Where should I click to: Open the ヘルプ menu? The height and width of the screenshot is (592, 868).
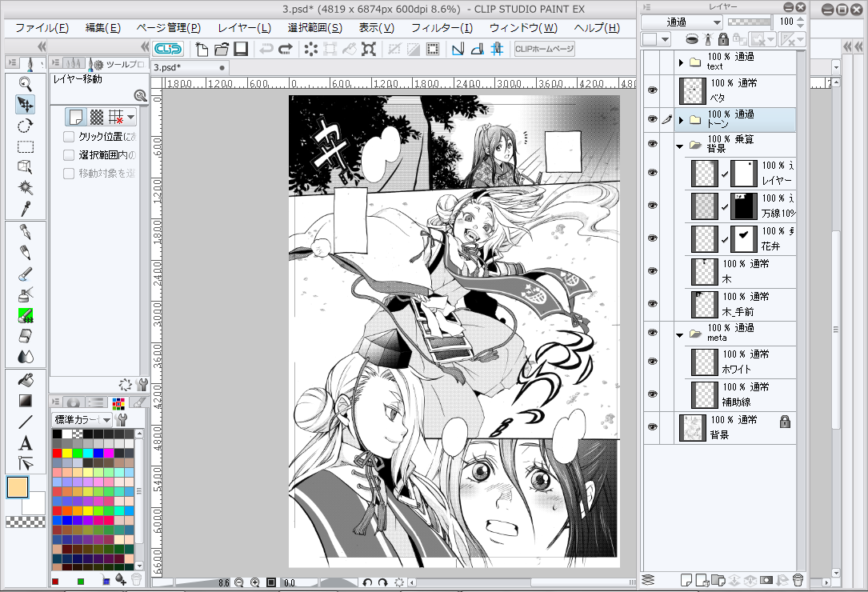pyautogui.click(x=597, y=28)
